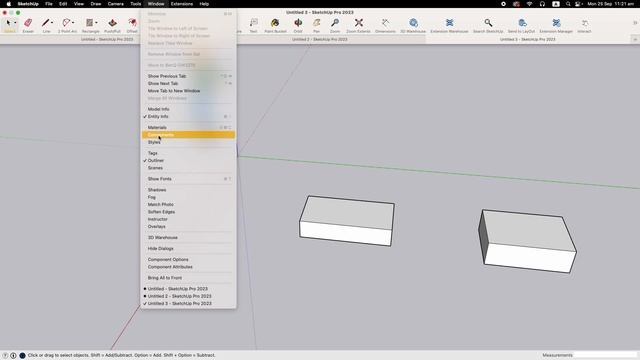This screenshot has width=640, height=360.
Task: Click the left 3D box top face
Action: point(347,213)
